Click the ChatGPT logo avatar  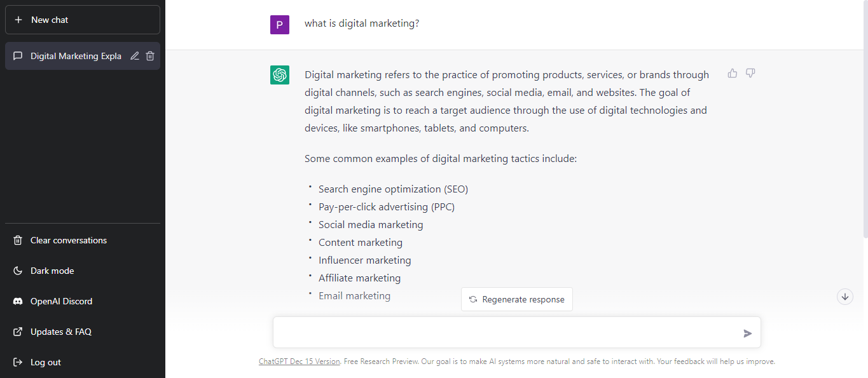click(x=280, y=75)
